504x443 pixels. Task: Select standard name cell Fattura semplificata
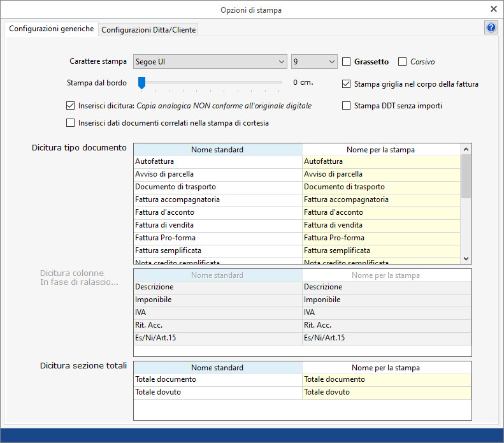pyautogui.click(x=218, y=251)
